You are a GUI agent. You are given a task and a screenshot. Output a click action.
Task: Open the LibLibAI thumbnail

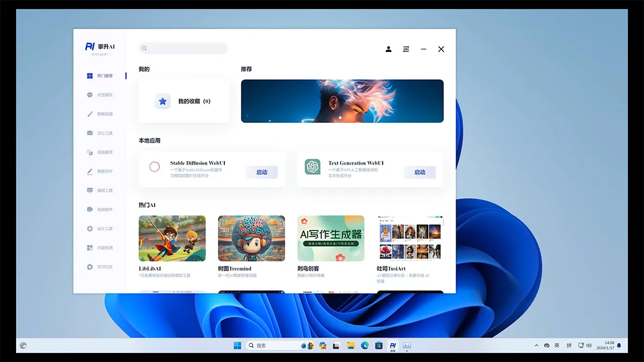click(172, 239)
